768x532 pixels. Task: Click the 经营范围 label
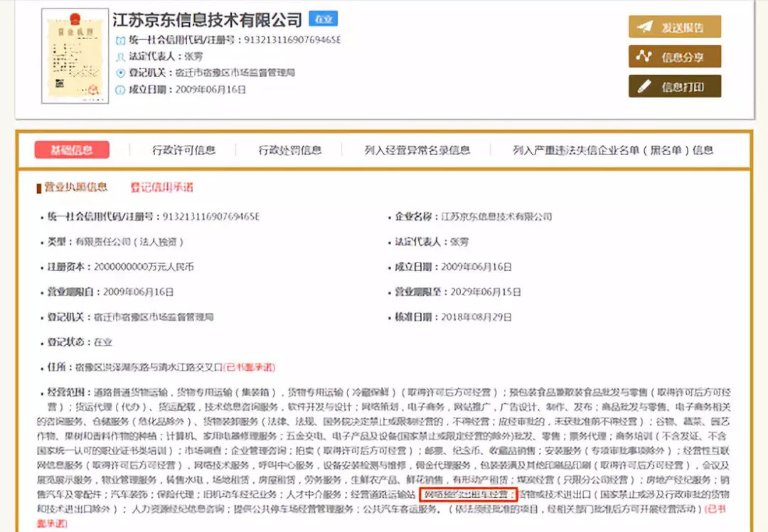[x=69, y=393]
